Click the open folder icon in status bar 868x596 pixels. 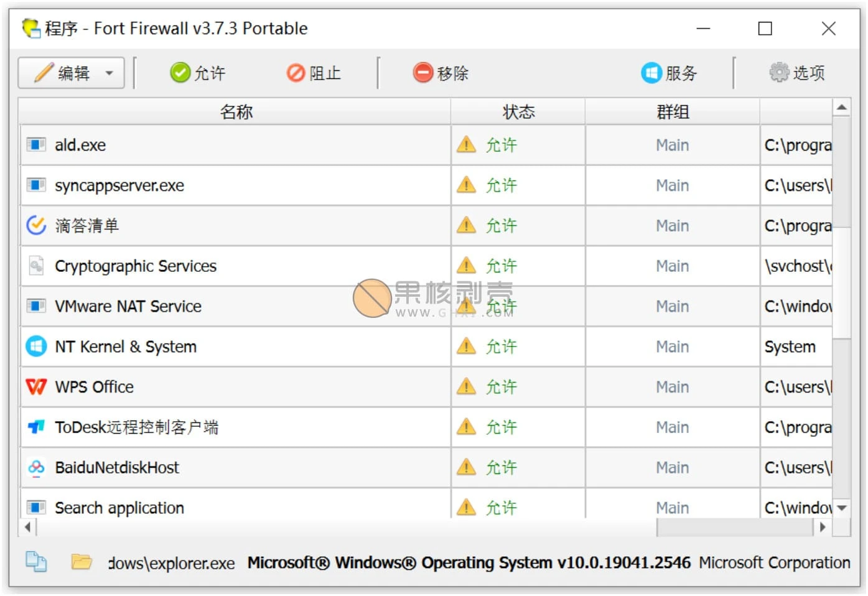pos(81,562)
